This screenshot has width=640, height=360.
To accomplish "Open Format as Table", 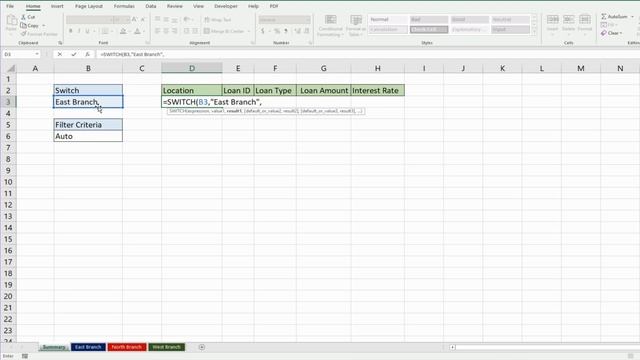I will click(356, 25).
